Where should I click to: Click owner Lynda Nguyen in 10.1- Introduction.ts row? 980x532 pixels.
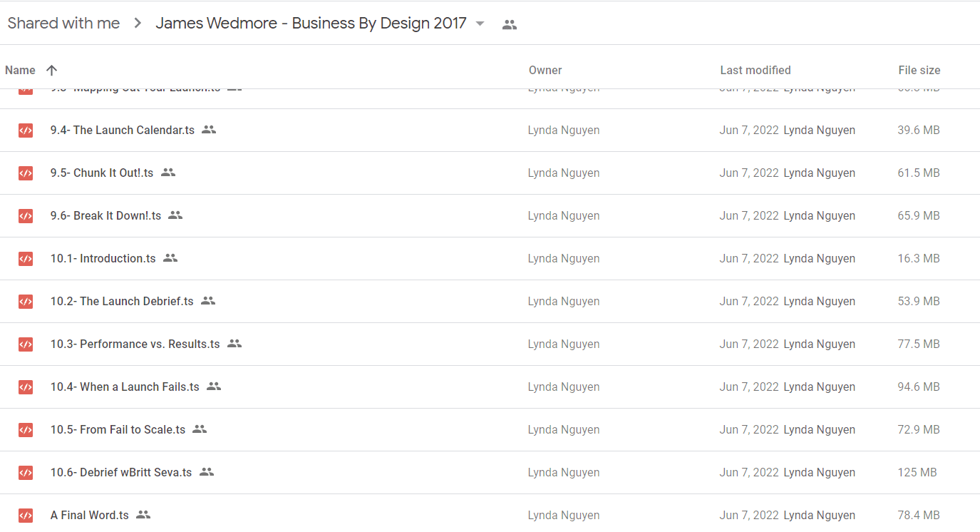(x=564, y=258)
